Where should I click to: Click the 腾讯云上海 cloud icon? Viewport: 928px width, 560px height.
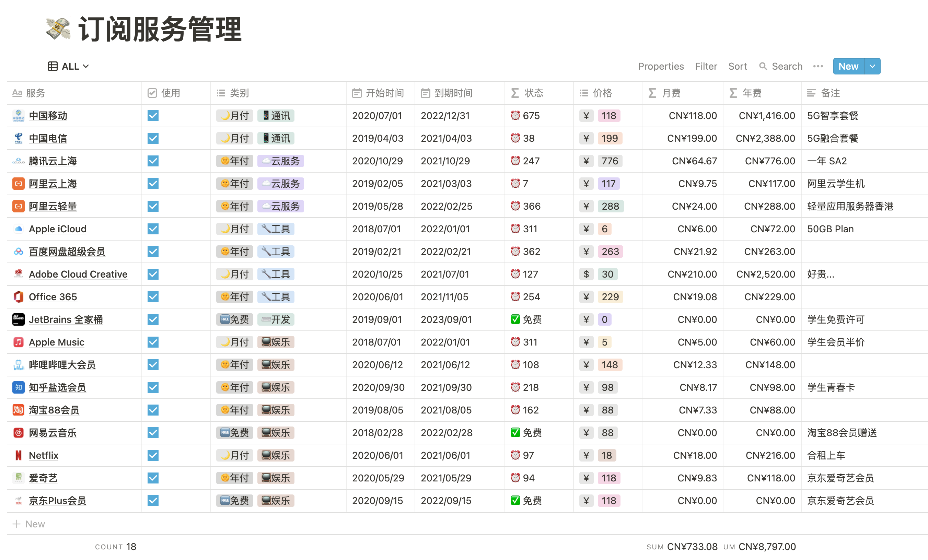(18, 161)
